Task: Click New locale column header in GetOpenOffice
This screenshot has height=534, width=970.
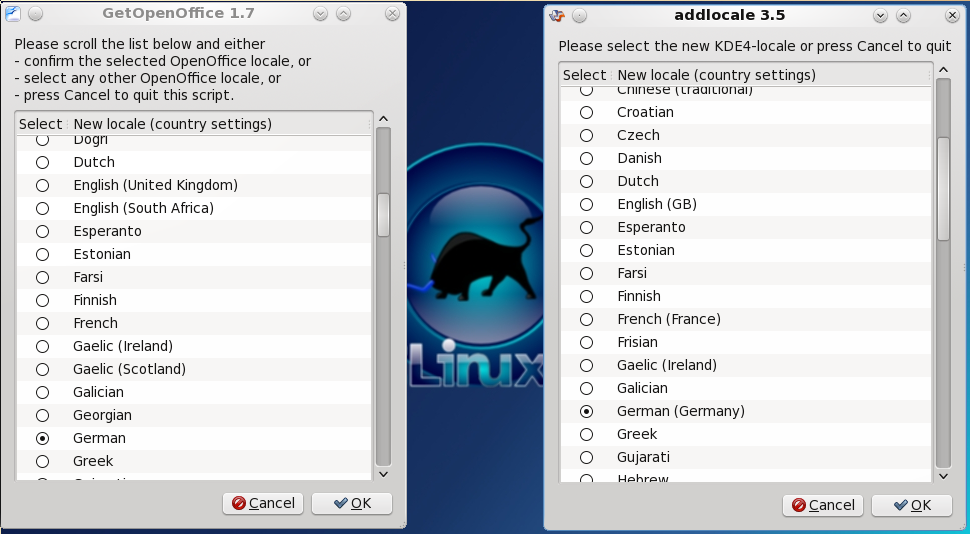Action: (x=219, y=124)
